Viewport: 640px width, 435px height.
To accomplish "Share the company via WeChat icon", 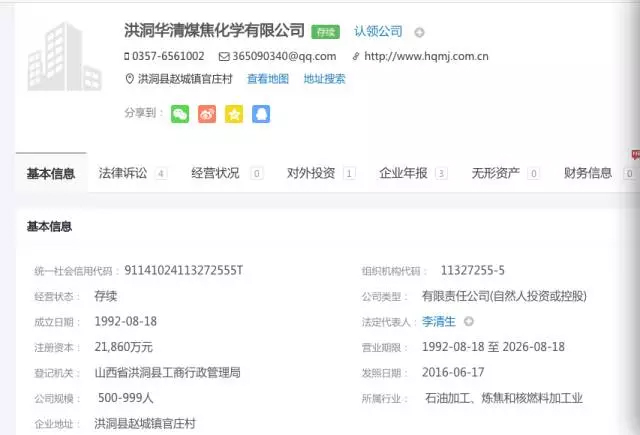I will pos(180,114).
